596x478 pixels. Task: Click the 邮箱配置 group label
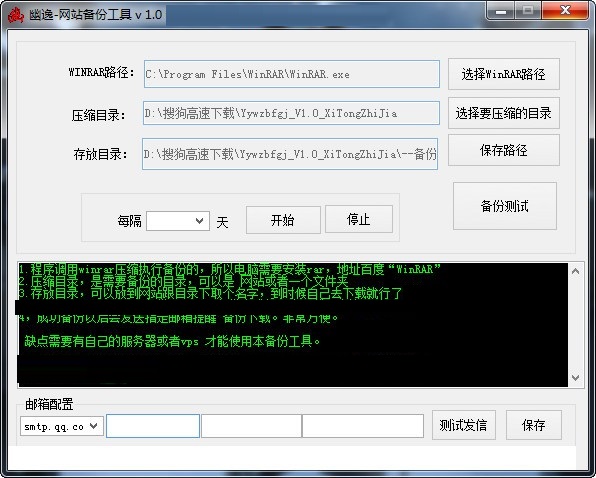[x=49, y=404]
